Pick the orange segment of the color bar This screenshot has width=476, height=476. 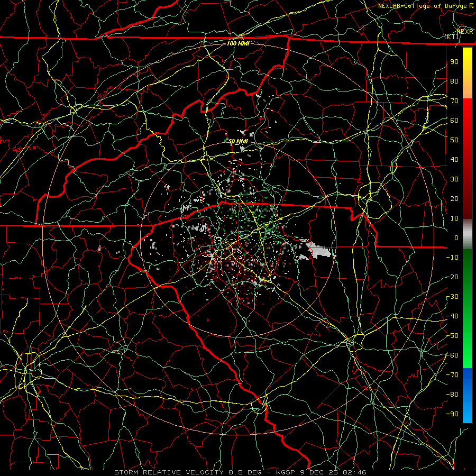[x=467, y=90]
